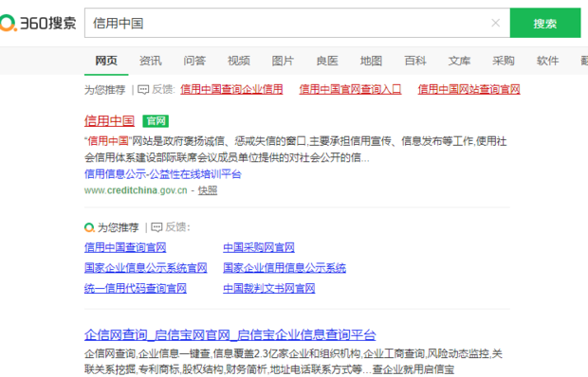
Task: Switch to the 百科 tab
Action: 415,61
